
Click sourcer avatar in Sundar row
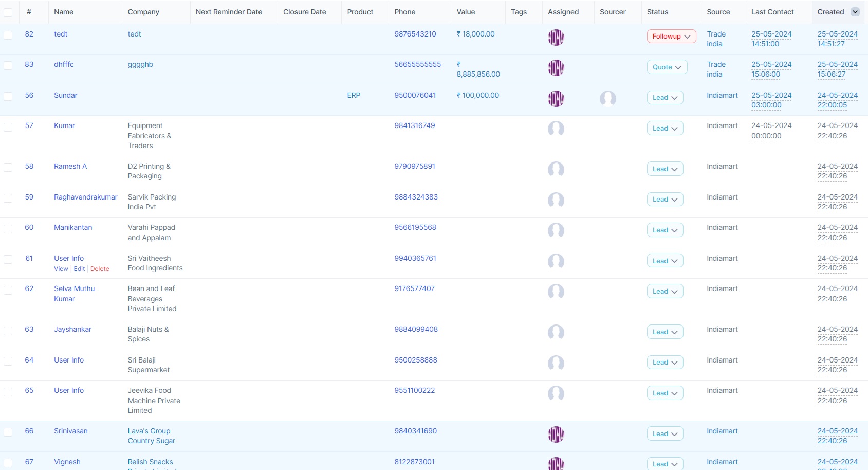coord(608,99)
